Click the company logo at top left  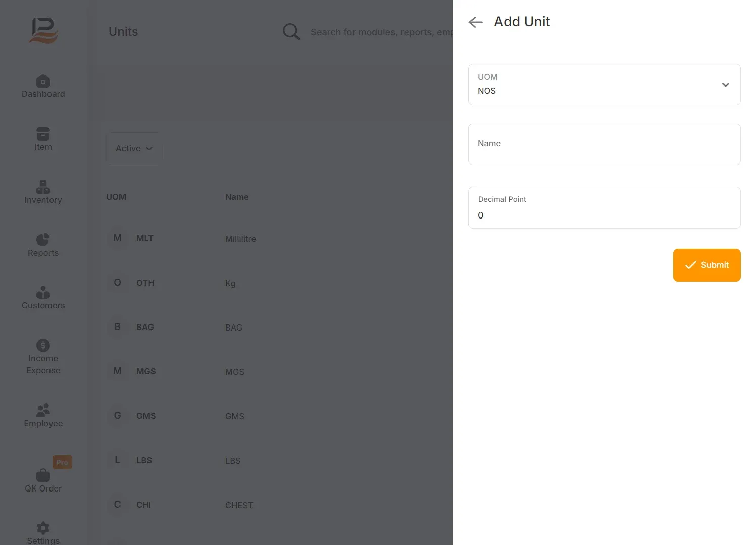[43, 30]
